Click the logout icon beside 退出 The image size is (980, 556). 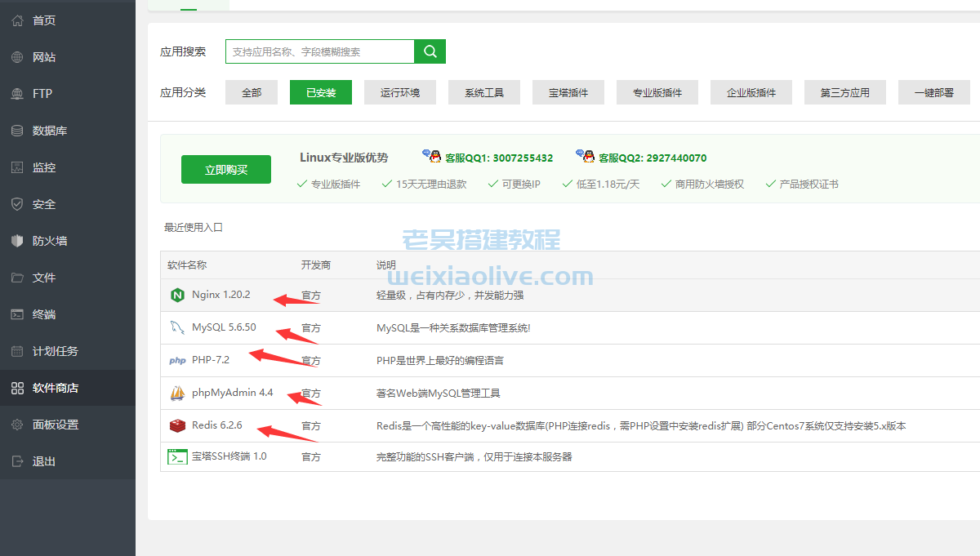17,461
